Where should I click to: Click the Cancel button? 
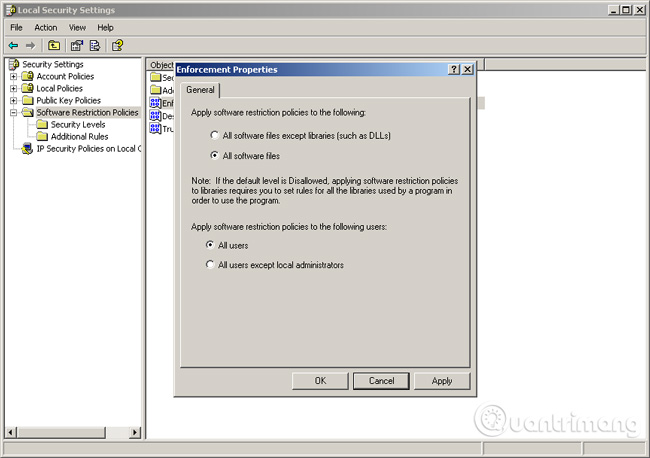381,381
